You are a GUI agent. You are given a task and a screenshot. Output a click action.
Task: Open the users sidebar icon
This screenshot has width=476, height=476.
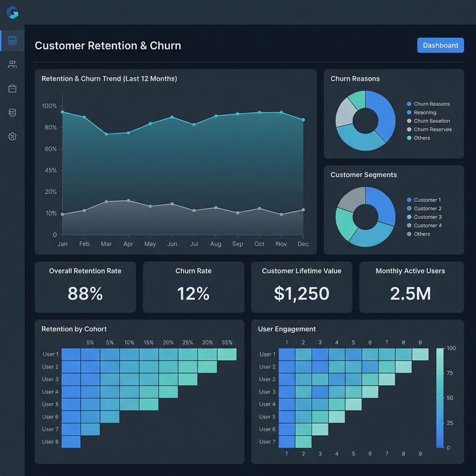click(13, 65)
